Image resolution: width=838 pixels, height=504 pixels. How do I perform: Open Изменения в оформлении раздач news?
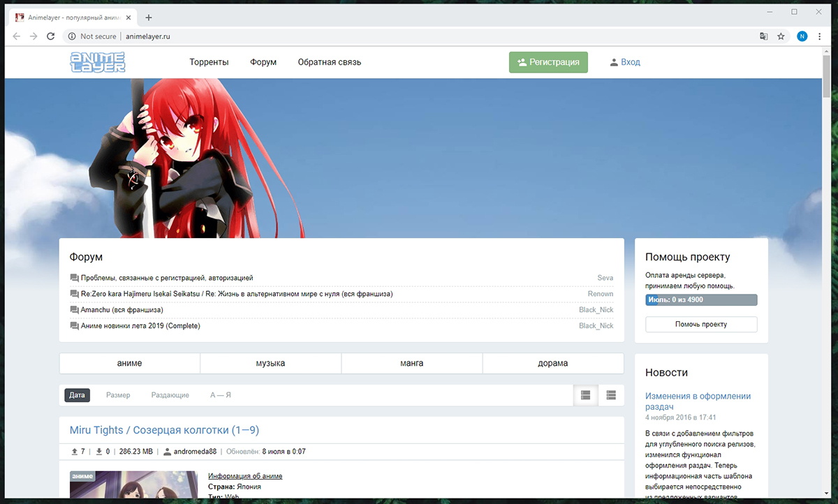coord(698,401)
